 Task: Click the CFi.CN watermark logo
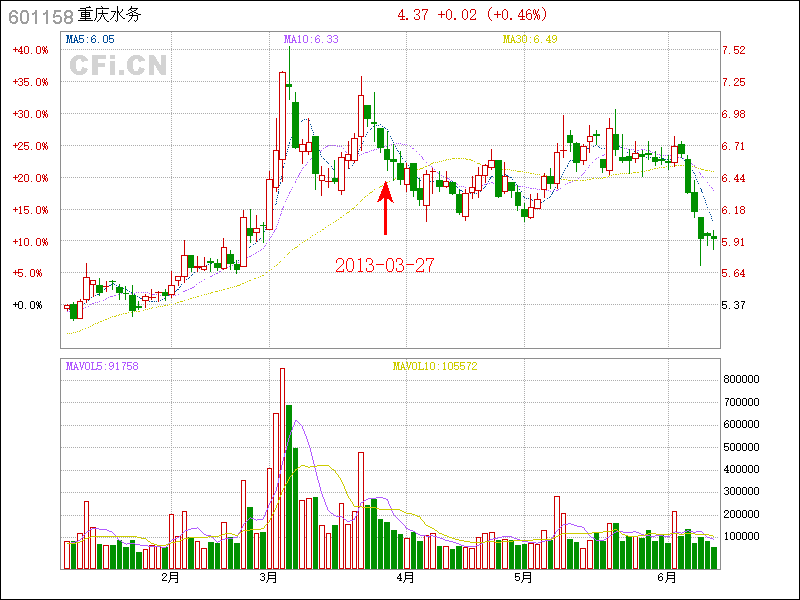118,66
